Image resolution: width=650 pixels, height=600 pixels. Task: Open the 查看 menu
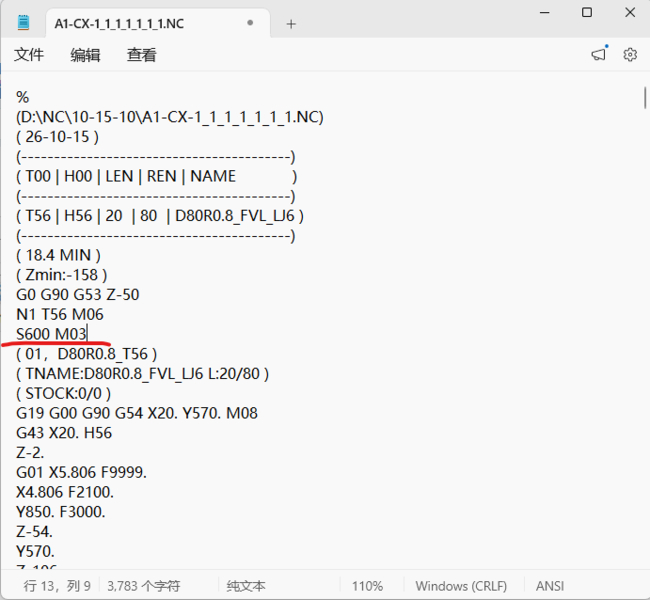click(x=141, y=55)
